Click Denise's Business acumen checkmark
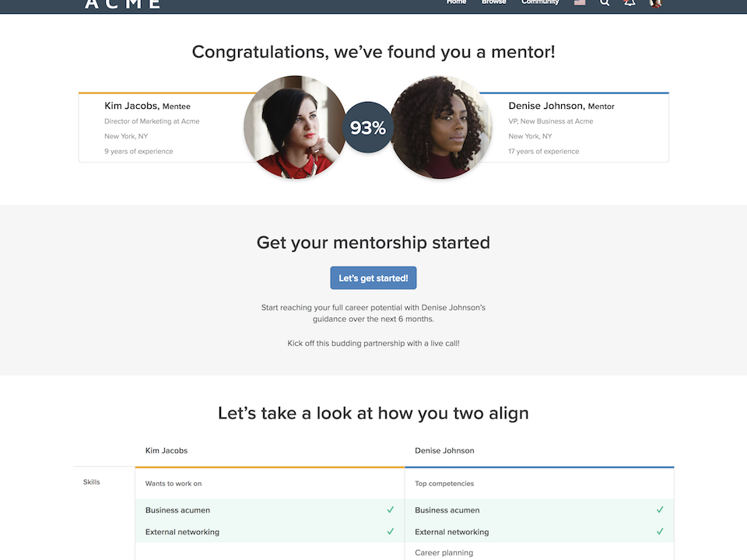Viewport: 747px width, 560px height. click(660, 510)
